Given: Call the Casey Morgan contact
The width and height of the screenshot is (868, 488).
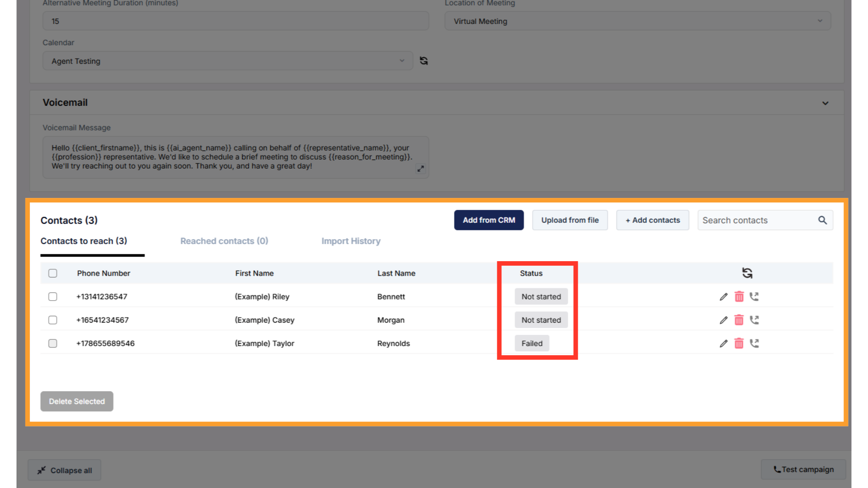Looking at the screenshot, I should click(754, 320).
